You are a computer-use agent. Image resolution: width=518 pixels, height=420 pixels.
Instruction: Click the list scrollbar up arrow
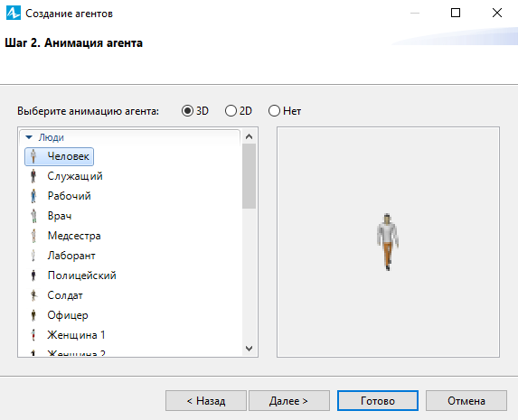point(250,136)
